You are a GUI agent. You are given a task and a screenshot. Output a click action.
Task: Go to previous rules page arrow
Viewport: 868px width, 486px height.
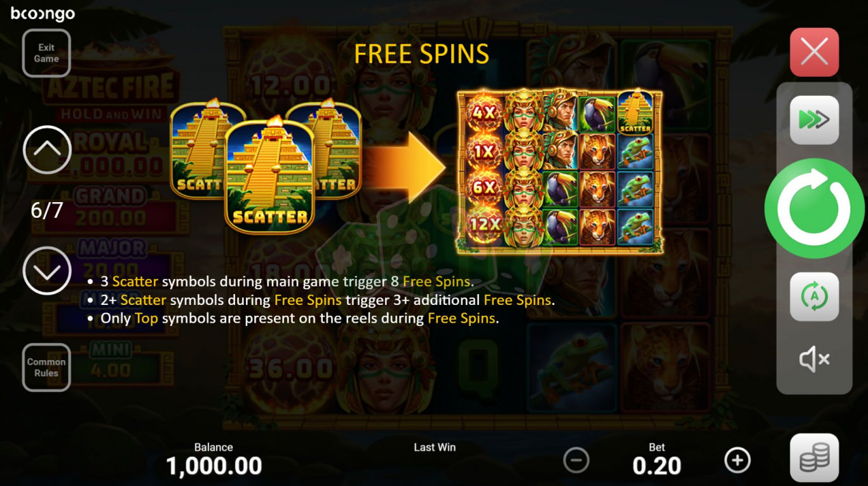point(47,150)
